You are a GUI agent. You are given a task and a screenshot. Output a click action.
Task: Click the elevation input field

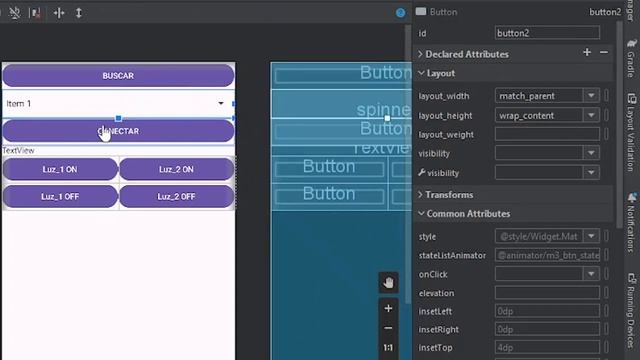[547, 293]
